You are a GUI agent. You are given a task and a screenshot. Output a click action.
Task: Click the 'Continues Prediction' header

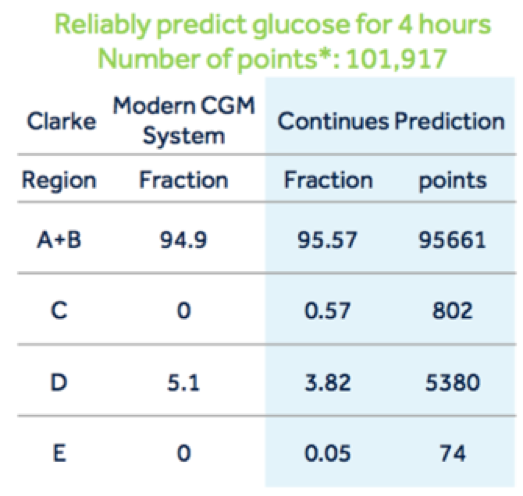coord(391,121)
